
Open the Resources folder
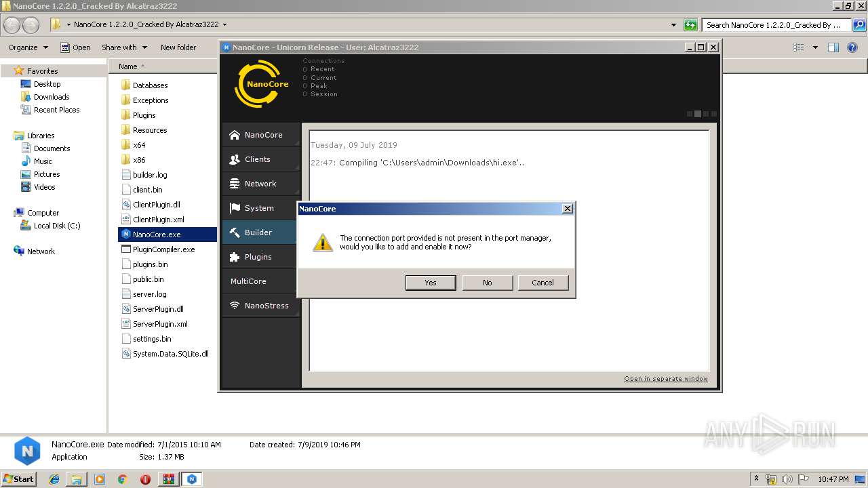click(x=144, y=130)
